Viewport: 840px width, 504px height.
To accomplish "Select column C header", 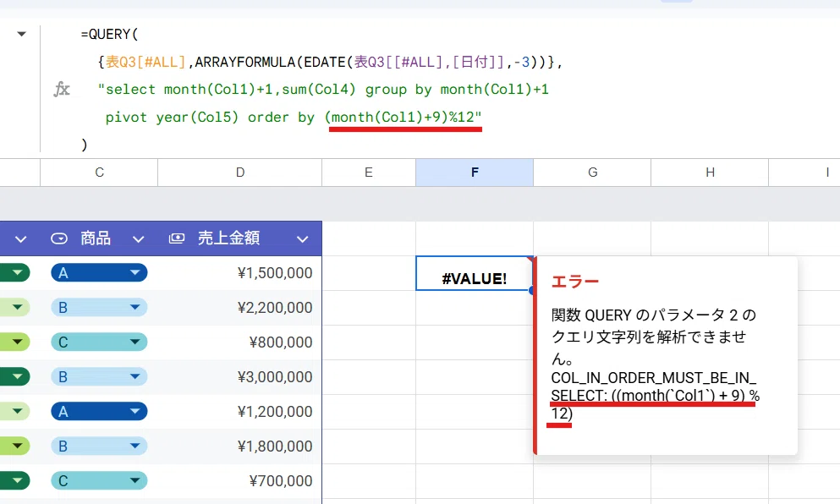I will (x=99, y=173).
